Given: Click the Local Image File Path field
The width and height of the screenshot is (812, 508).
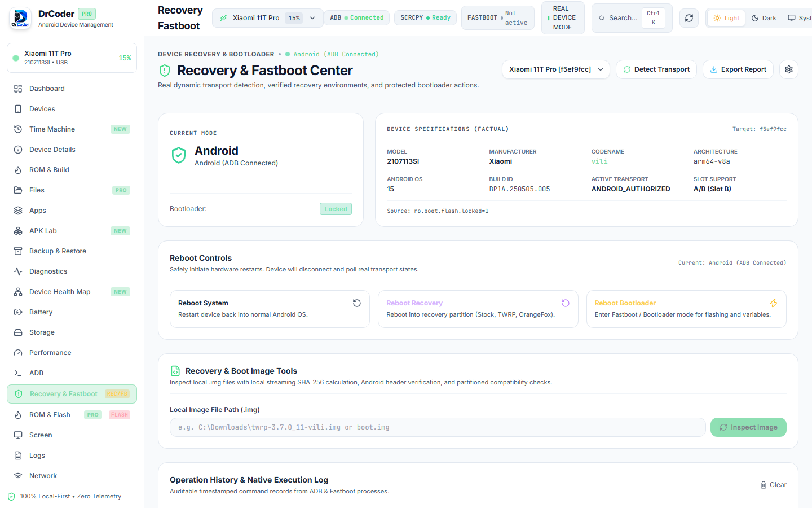Looking at the screenshot, I should tap(438, 427).
